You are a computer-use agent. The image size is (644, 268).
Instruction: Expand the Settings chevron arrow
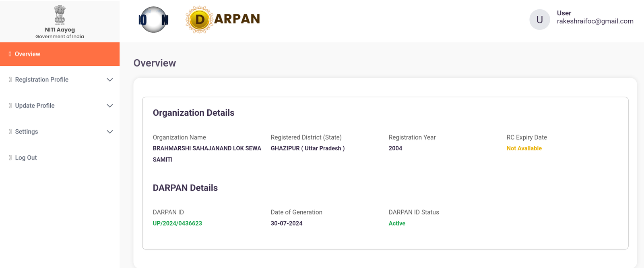pyautogui.click(x=109, y=132)
